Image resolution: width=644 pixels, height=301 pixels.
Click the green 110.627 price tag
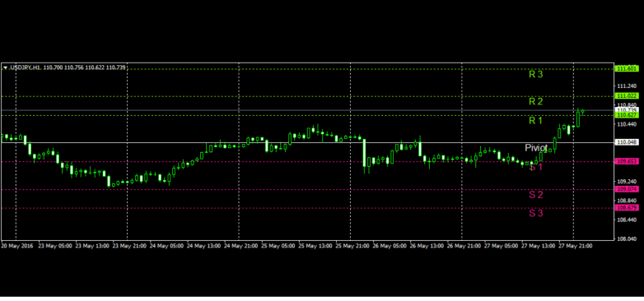point(627,115)
